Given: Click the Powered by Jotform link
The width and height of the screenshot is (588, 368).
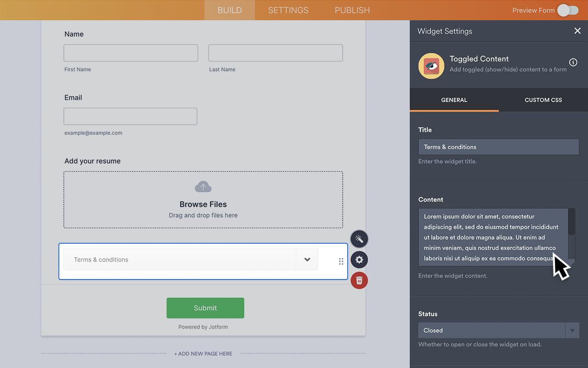Looking at the screenshot, I should (x=203, y=327).
